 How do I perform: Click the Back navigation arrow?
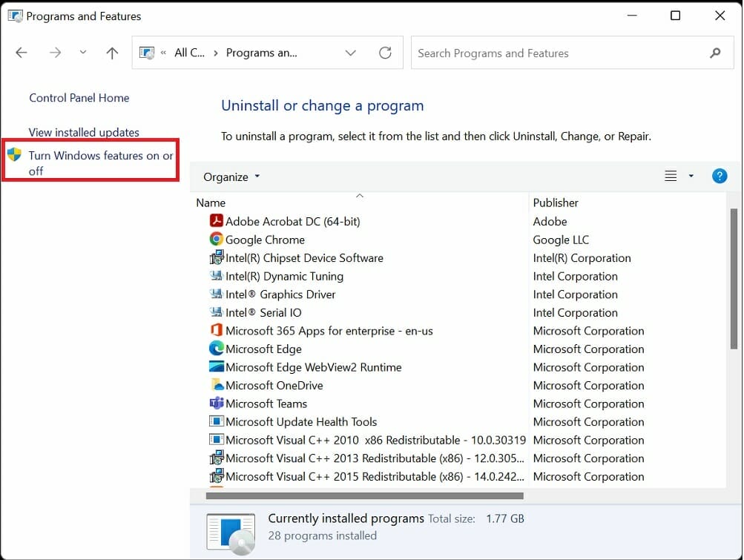(22, 53)
